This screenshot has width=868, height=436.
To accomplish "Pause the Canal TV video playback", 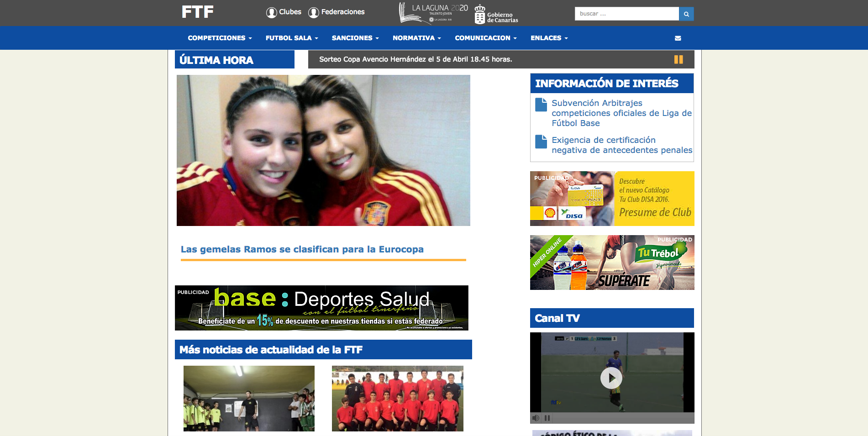I will pos(547,418).
